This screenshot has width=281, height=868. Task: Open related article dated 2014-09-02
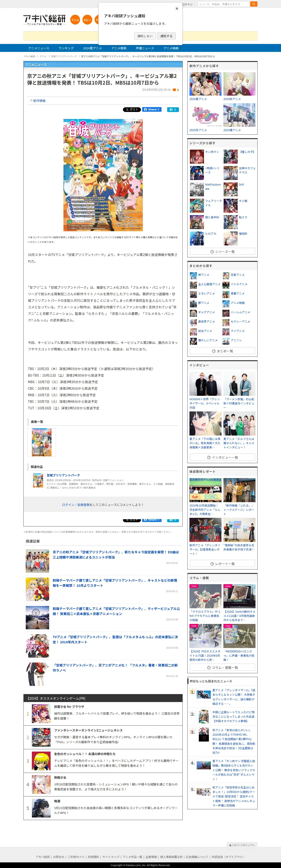(116, 555)
